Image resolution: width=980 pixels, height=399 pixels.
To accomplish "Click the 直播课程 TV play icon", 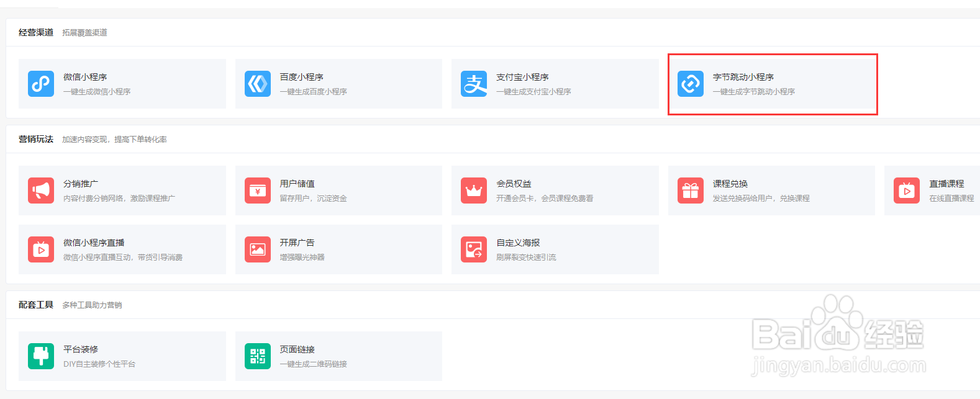I will tap(907, 191).
